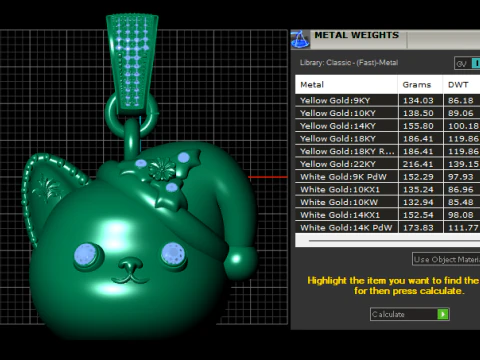
Task: Click the Use Object Material button
Action: click(x=446, y=259)
